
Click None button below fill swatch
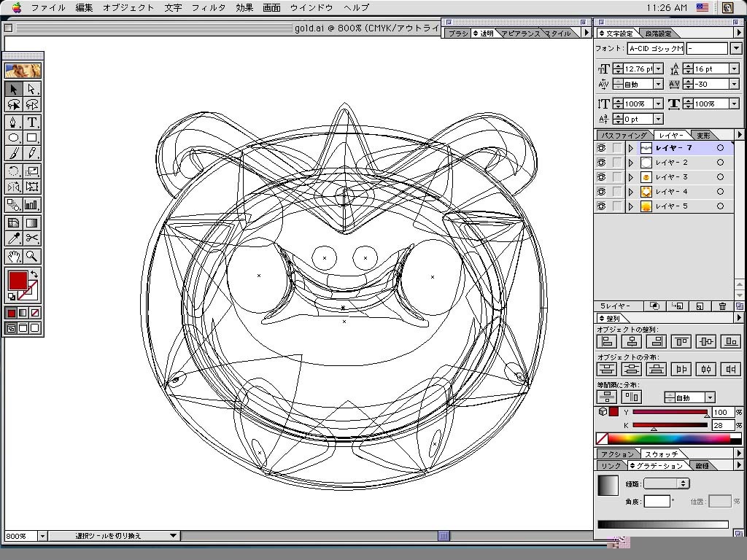35,313
